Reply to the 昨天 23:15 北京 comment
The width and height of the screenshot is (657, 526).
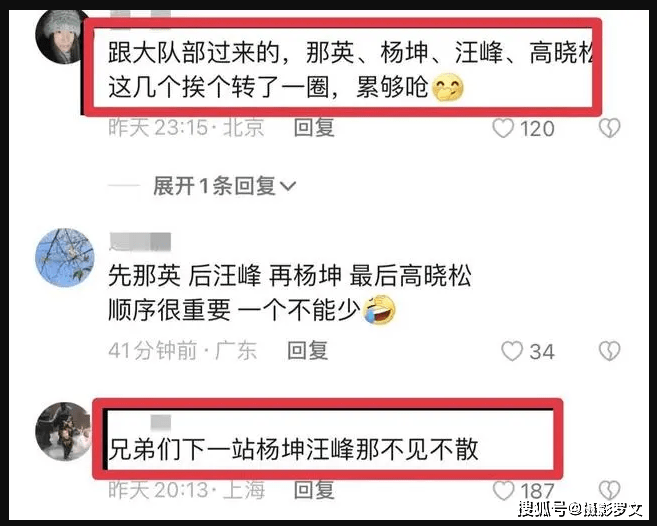pyautogui.click(x=314, y=127)
